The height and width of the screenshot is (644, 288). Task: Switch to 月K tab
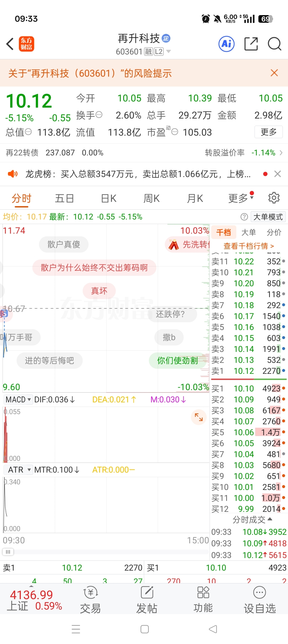[195, 198]
